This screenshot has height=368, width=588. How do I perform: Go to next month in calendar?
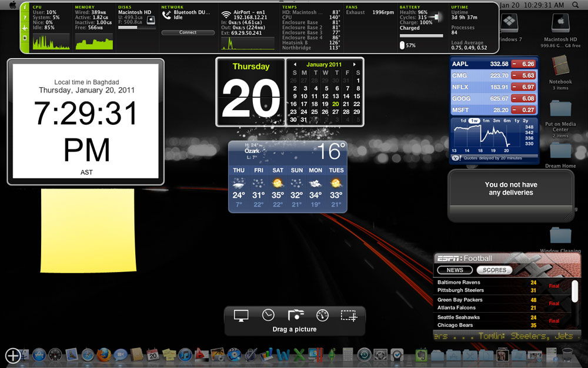point(355,65)
